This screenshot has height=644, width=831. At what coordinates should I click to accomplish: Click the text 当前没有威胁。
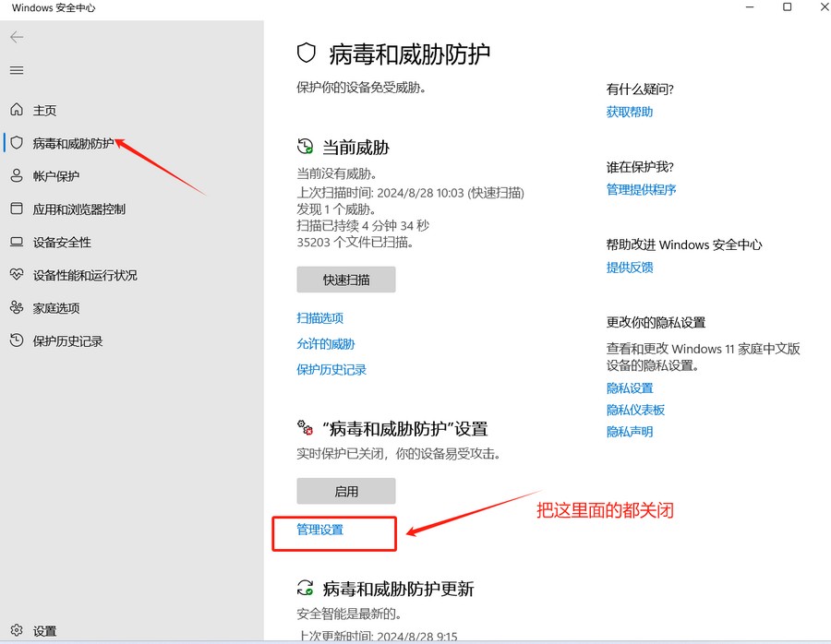click(x=336, y=173)
